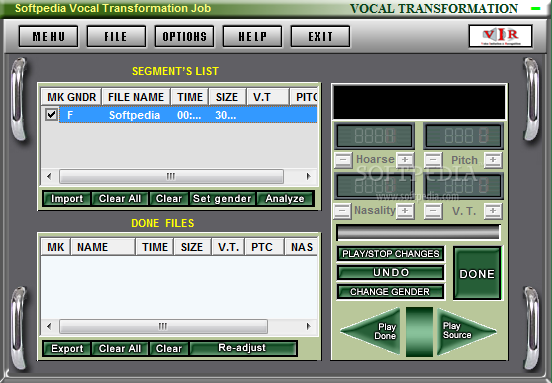
Task: Decrease Hoarse with minus button
Action: (x=343, y=160)
